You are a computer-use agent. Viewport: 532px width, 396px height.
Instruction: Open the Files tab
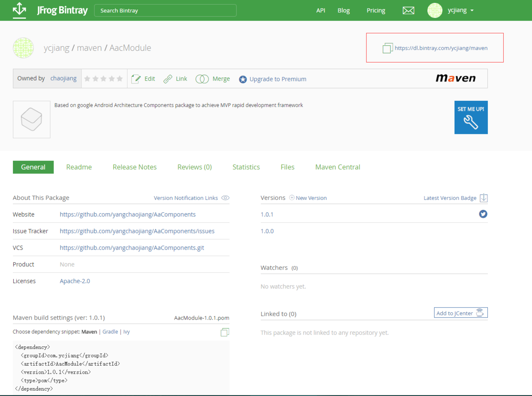pos(287,167)
